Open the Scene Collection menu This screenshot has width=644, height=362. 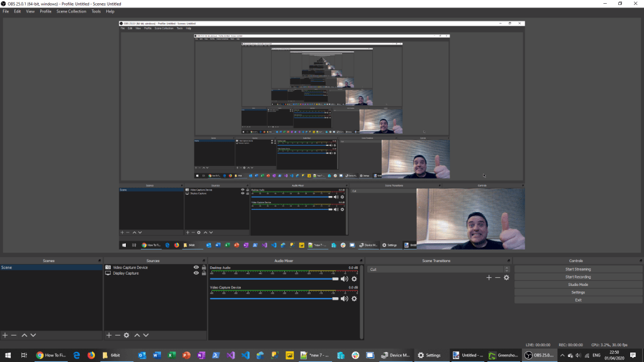pyautogui.click(x=71, y=11)
